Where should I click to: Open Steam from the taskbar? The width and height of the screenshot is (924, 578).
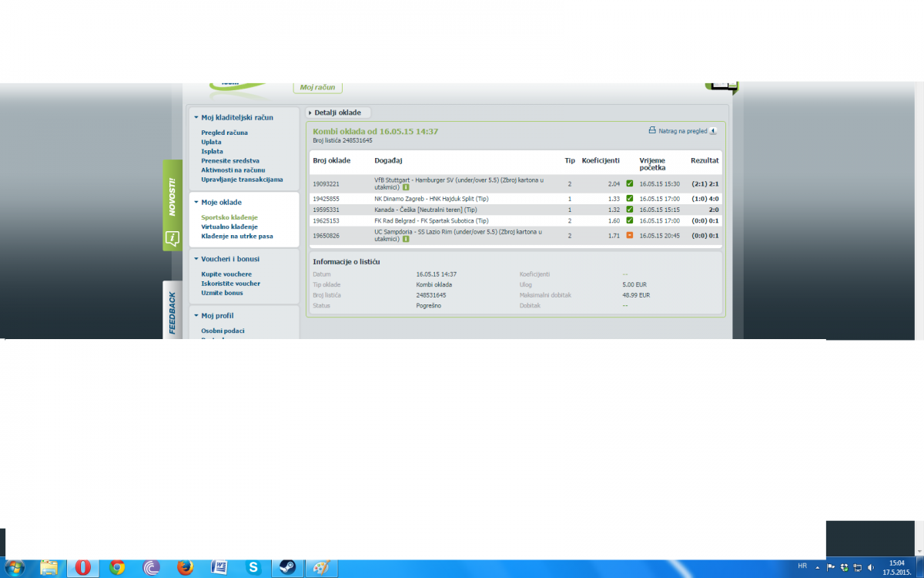click(286, 567)
